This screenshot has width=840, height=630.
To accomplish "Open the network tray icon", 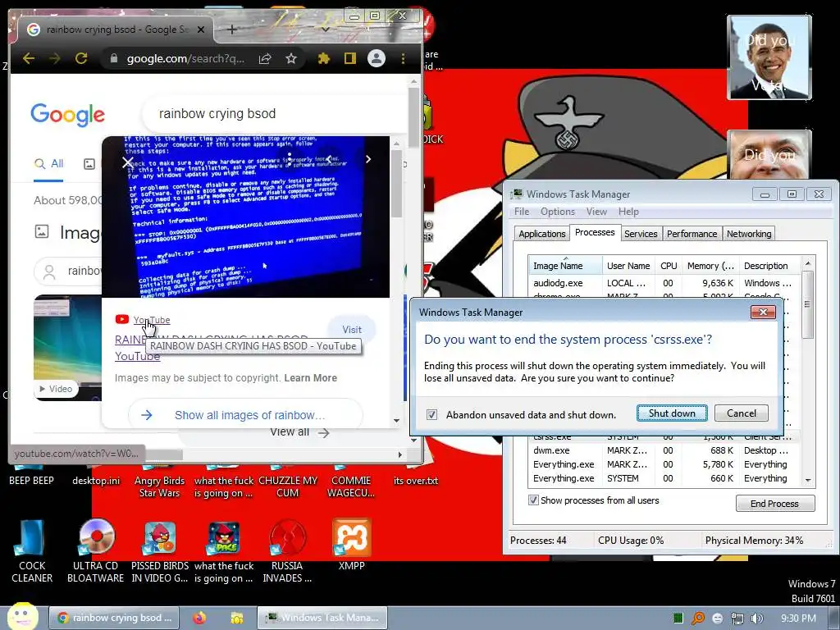I will click(x=737, y=619).
